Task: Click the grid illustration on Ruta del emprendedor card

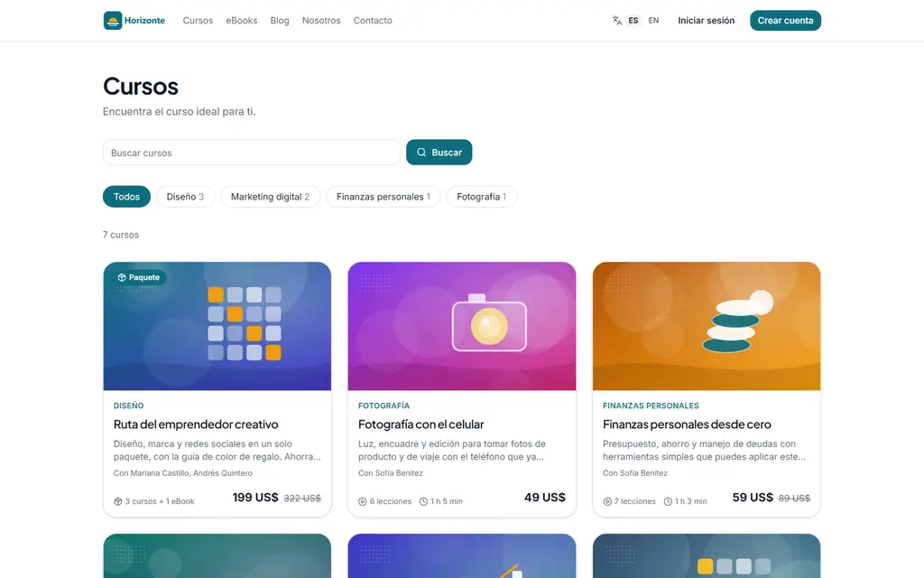Action: tap(245, 323)
